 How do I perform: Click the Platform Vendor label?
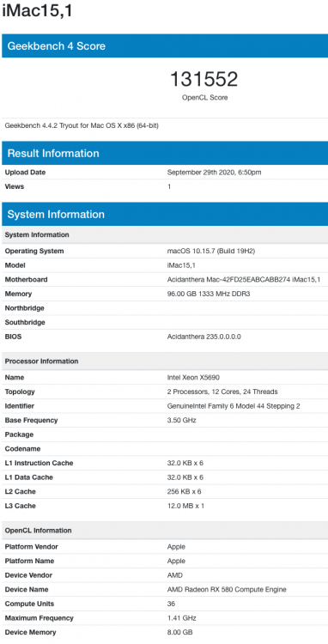coord(31,547)
